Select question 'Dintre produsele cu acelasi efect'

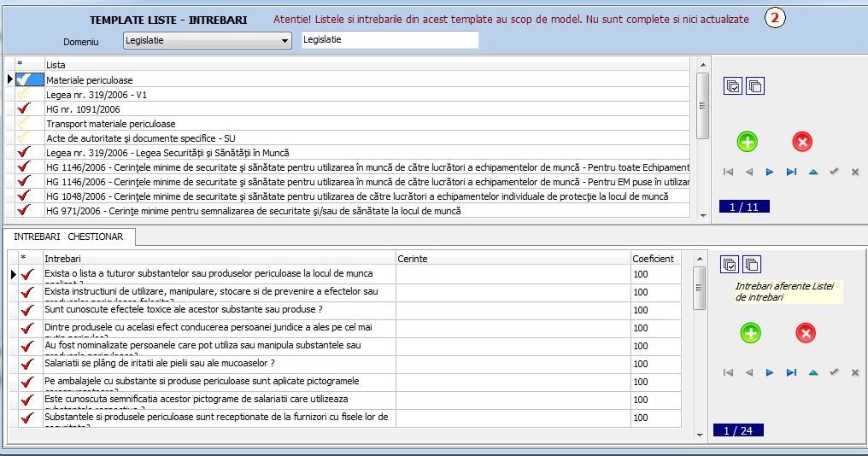[220, 328]
